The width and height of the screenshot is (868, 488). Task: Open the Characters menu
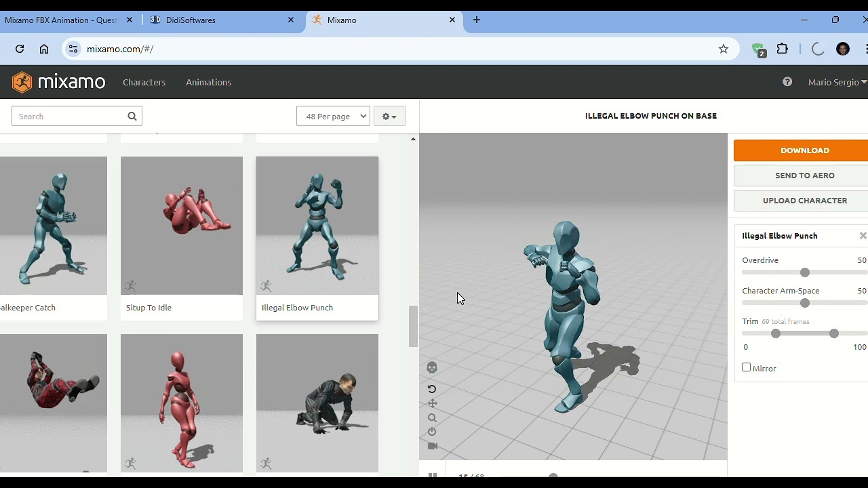point(144,82)
